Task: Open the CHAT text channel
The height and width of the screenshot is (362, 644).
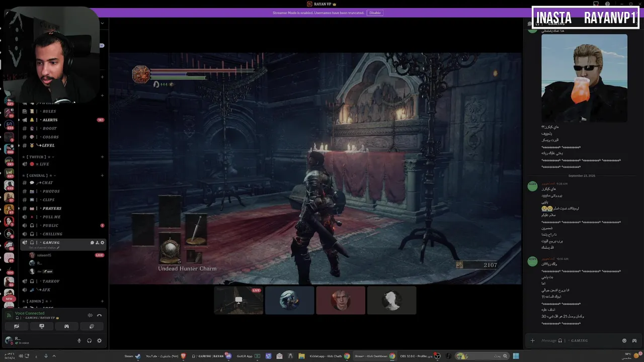Action: point(63,183)
